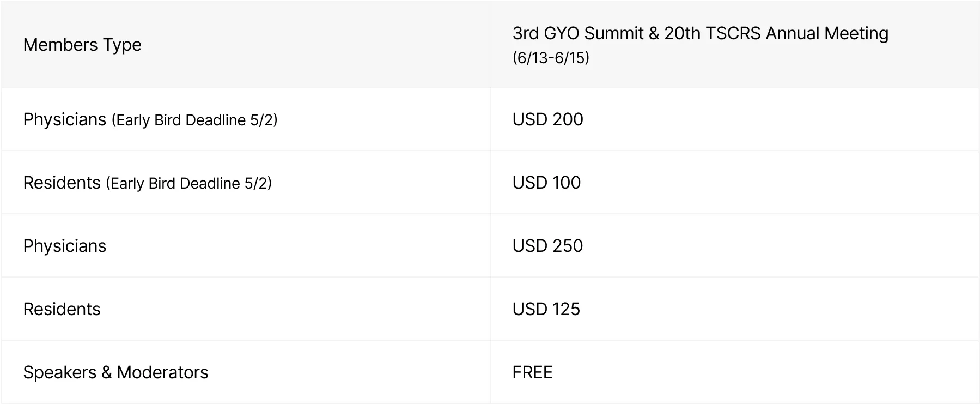
Task: Select the USD 125 price cell
Action: point(734,309)
